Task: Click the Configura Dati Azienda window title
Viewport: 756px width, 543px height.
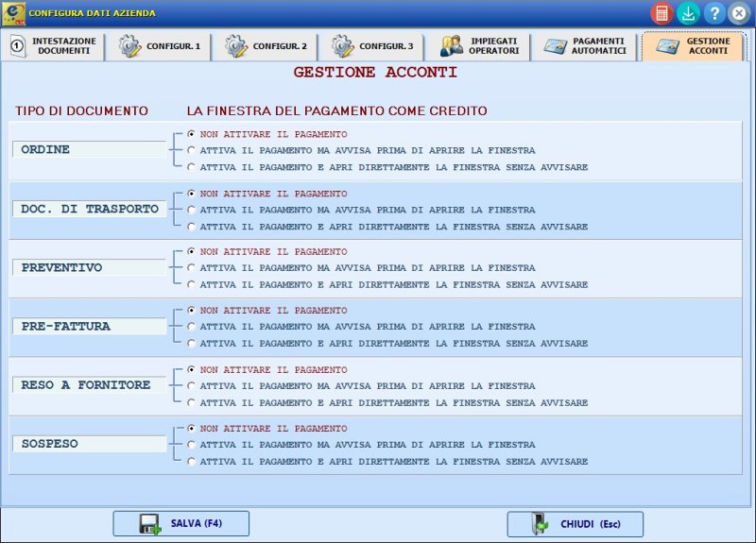Action: point(92,13)
